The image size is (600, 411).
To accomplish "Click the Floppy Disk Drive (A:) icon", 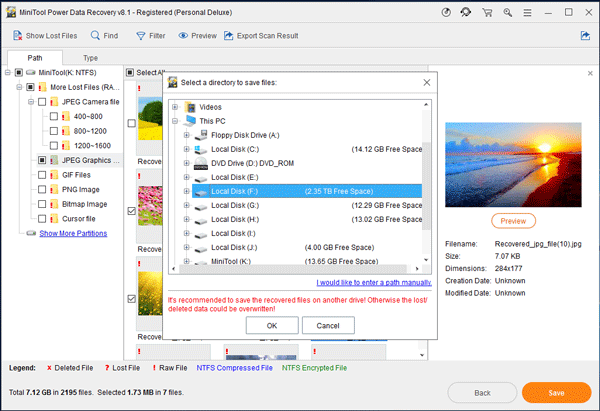I will coord(201,135).
